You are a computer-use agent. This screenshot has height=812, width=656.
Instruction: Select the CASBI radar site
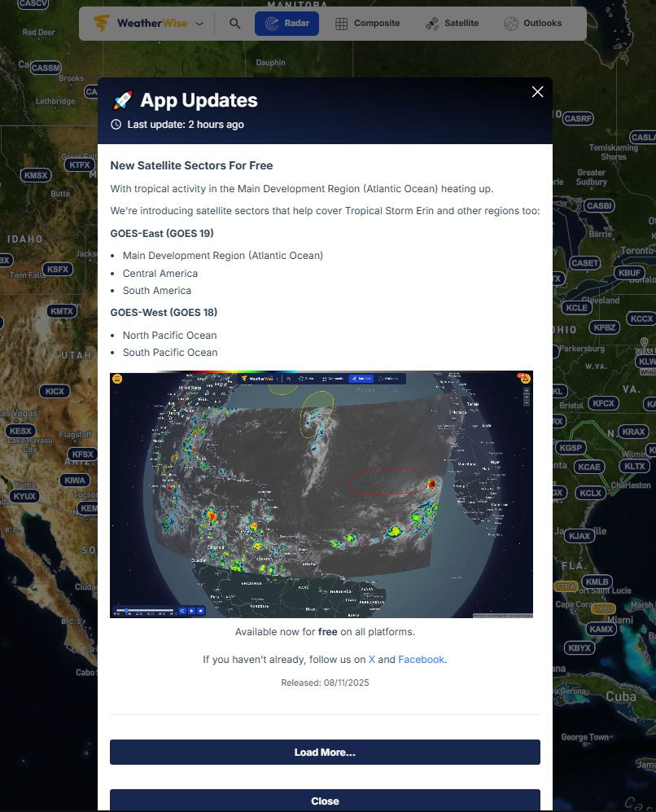(599, 205)
